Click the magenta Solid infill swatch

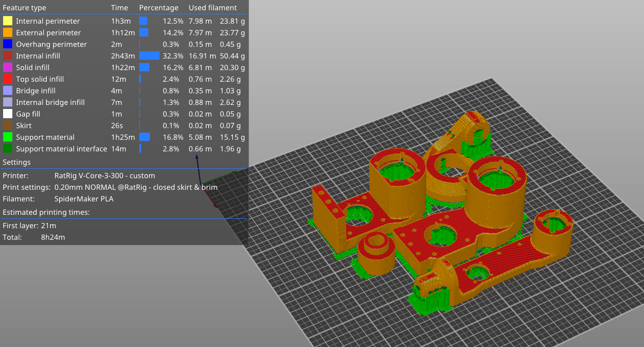click(x=8, y=67)
